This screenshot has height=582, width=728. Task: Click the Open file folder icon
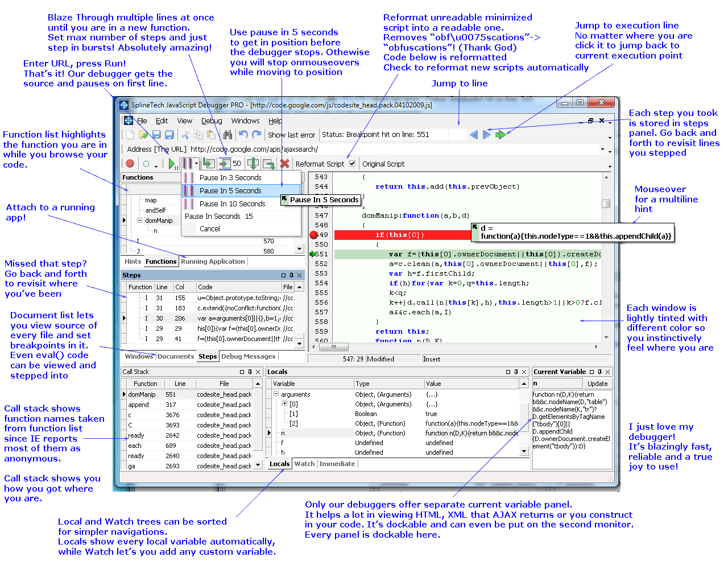[143, 135]
